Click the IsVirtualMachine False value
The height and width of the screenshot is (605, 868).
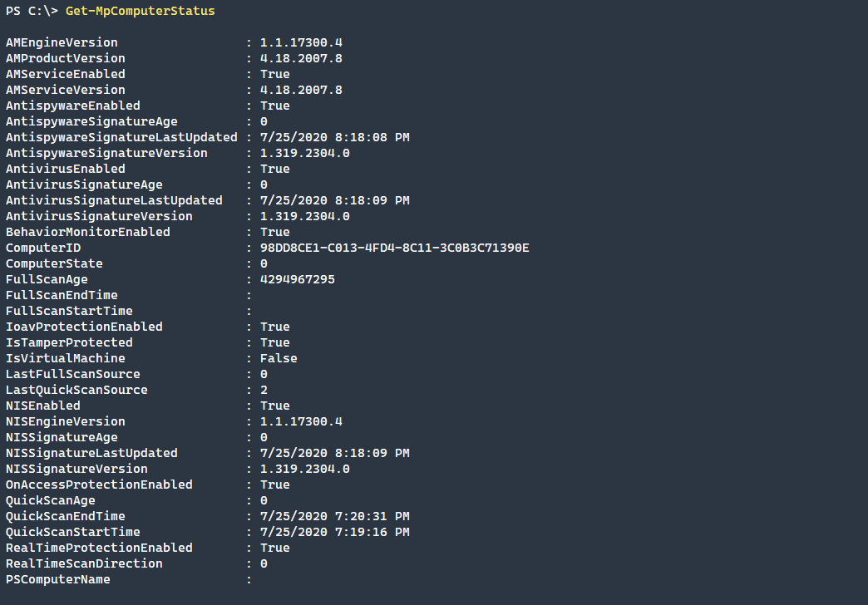279,358
